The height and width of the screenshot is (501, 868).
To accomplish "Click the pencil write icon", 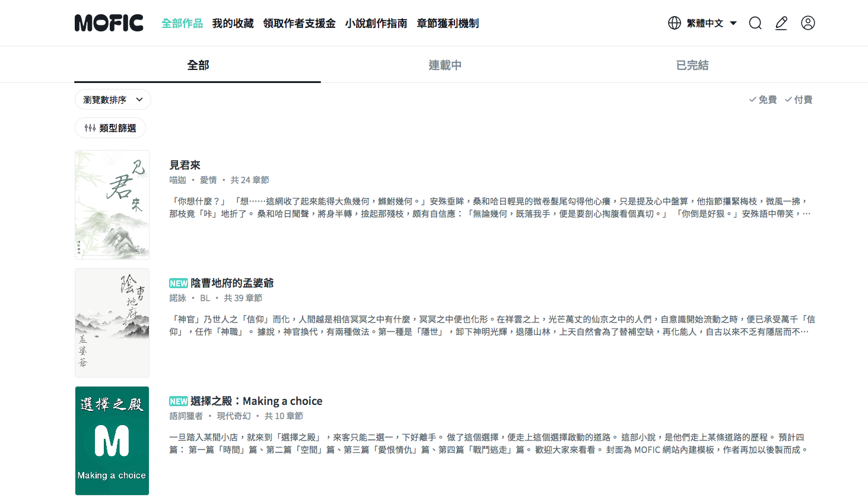I will 781,23.
